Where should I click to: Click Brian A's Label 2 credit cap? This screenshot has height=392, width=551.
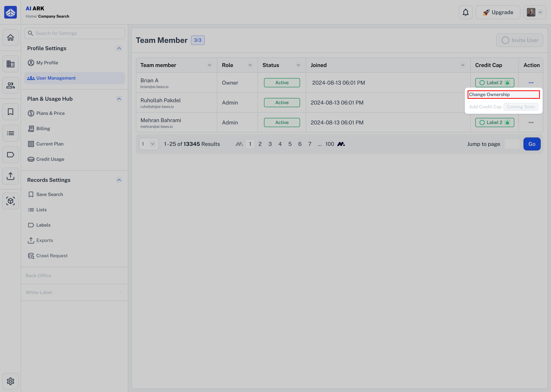tap(495, 83)
